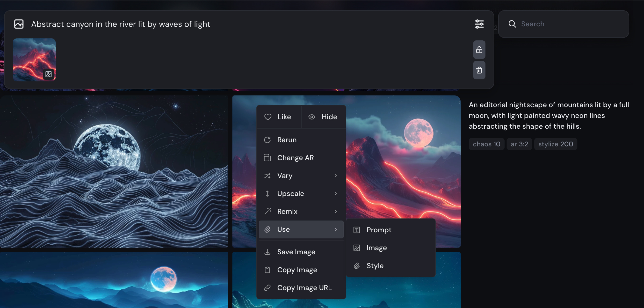Open the prompt settings sliders icon
This screenshot has height=308, width=644.
(x=479, y=24)
